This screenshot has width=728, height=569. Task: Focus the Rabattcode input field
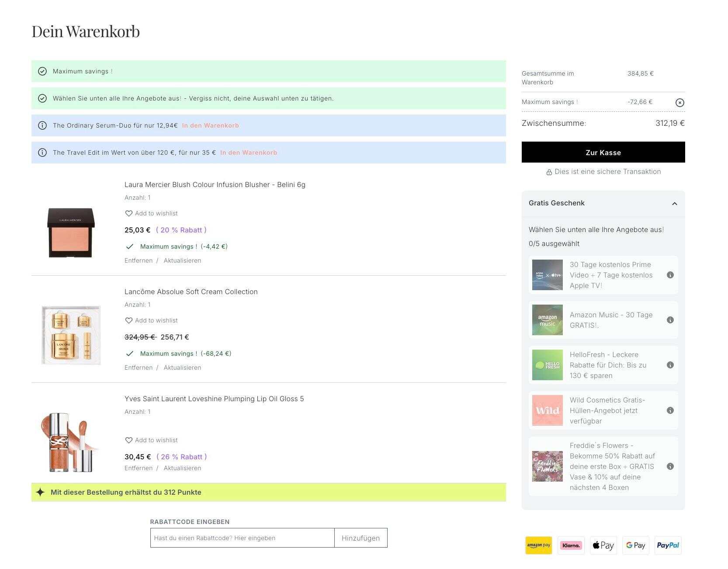pos(243,538)
